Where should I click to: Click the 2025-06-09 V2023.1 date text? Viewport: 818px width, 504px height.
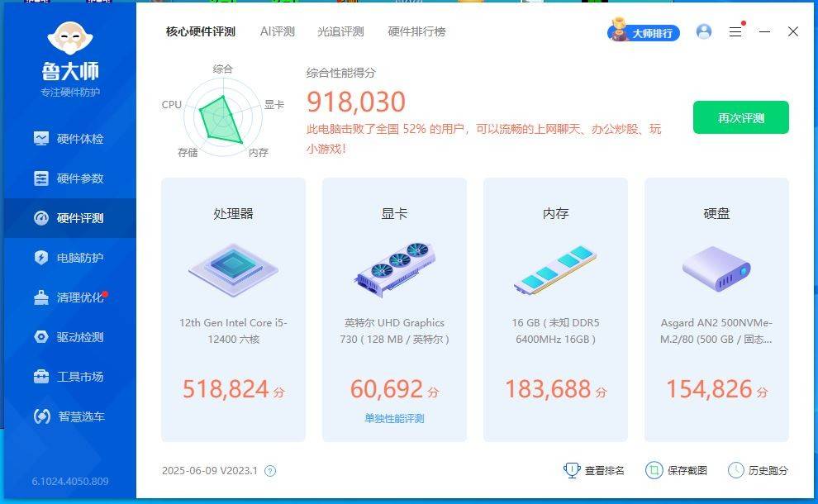click(x=210, y=471)
